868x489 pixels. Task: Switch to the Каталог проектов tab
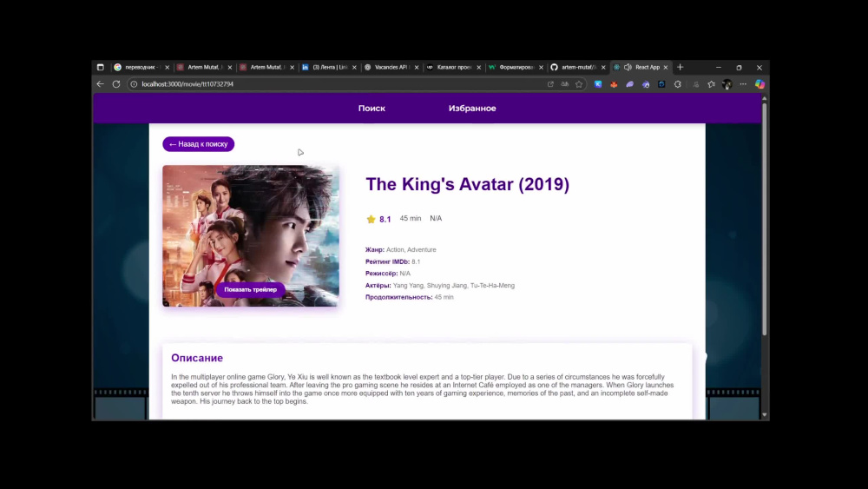pyautogui.click(x=453, y=67)
